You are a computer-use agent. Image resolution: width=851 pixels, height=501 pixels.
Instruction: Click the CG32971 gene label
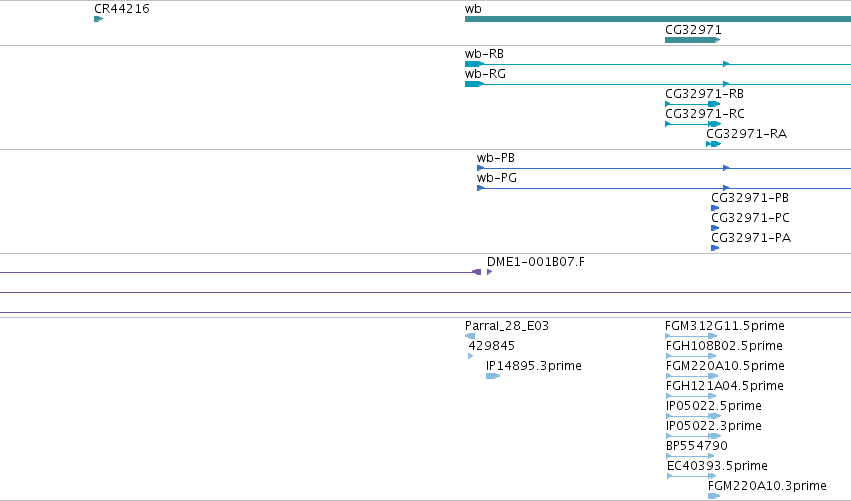point(693,29)
